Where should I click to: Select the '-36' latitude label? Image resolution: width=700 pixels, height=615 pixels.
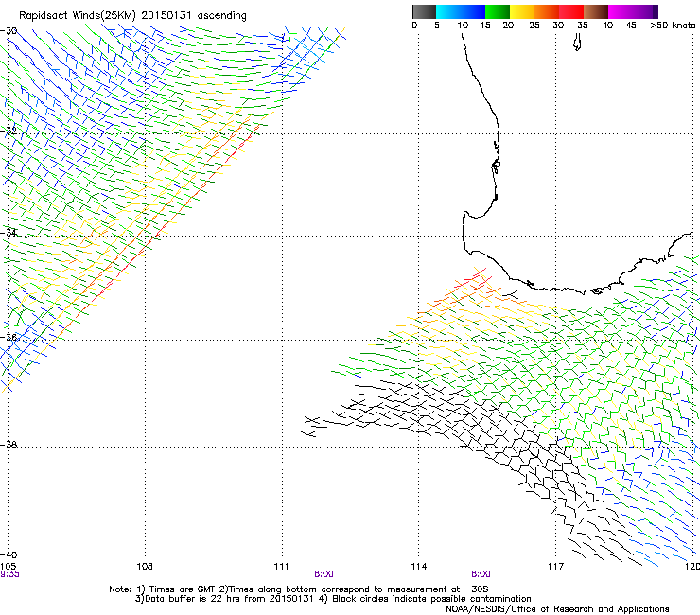9,337
